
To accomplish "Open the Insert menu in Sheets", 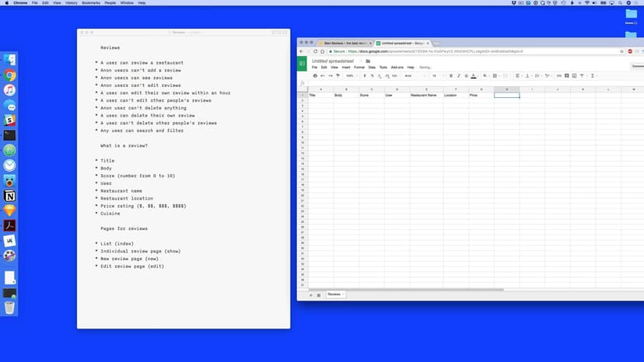I will [x=345, y=68].
